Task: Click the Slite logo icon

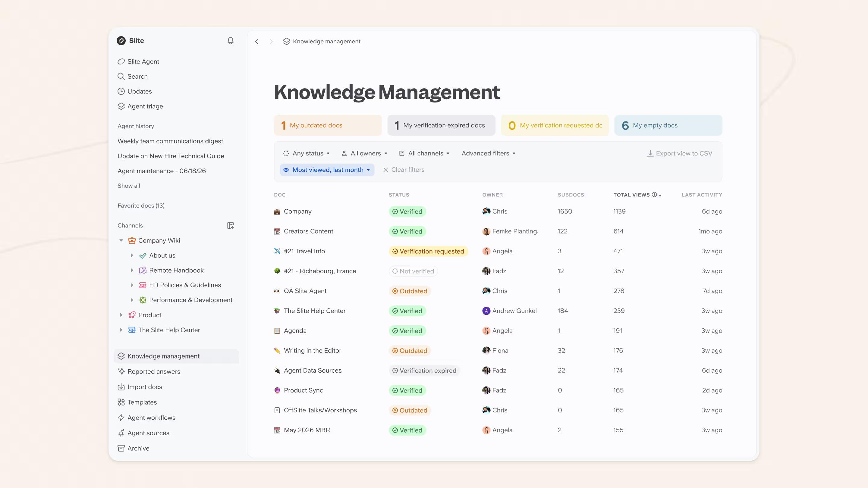Action: point(121,41)
